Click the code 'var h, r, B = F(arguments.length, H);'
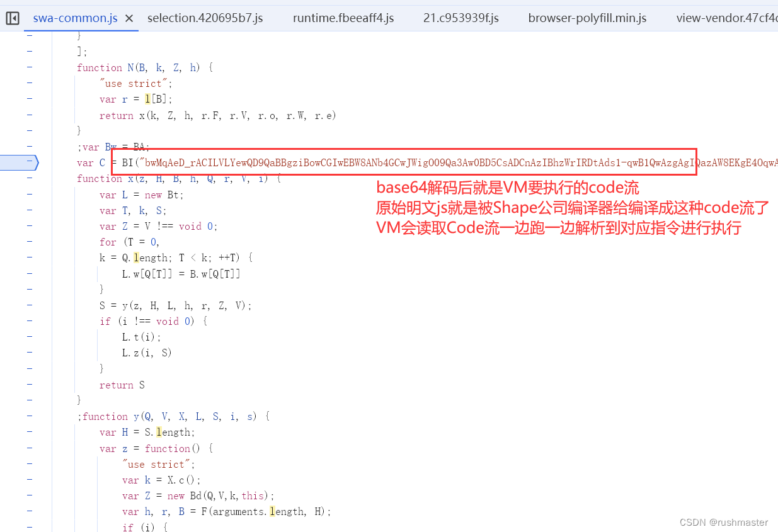 coord(227,511)
